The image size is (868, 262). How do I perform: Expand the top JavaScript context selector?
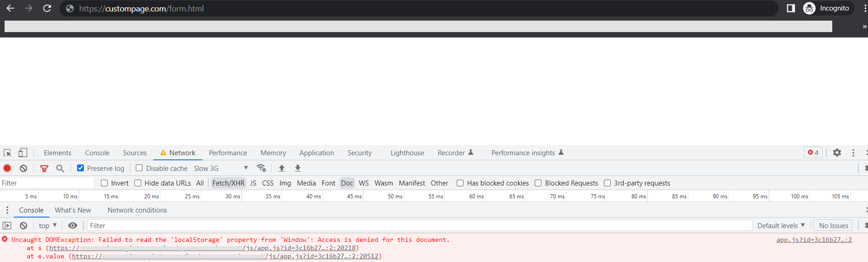coord(48,225)
